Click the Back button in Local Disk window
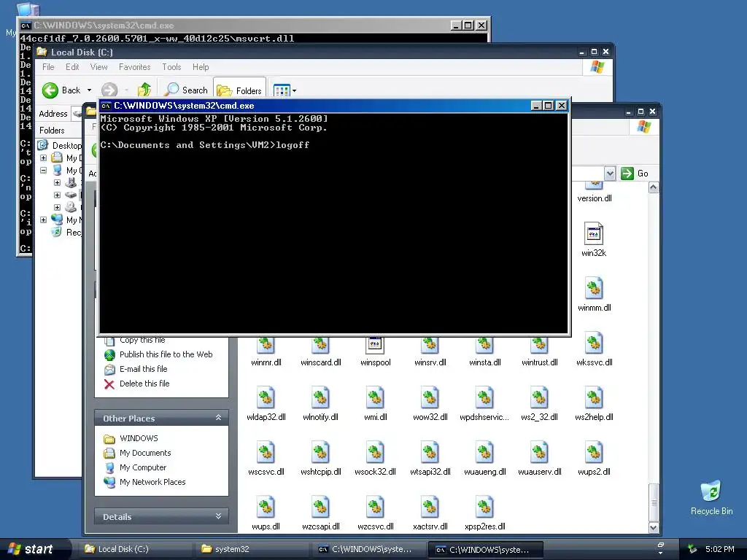Viewport: 747px width, 560px height. click(61, 90)
